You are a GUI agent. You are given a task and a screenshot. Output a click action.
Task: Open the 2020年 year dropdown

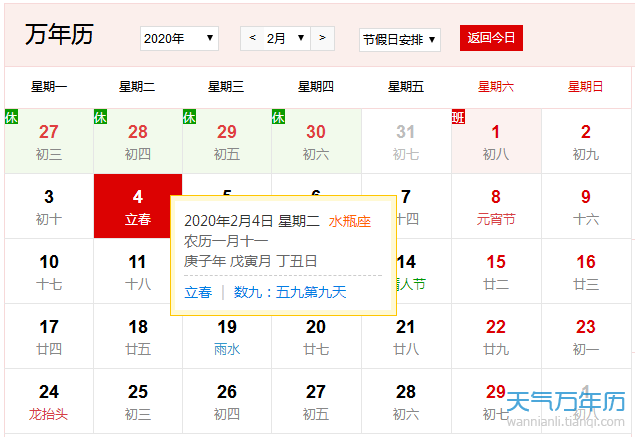(x=179, y=39)
